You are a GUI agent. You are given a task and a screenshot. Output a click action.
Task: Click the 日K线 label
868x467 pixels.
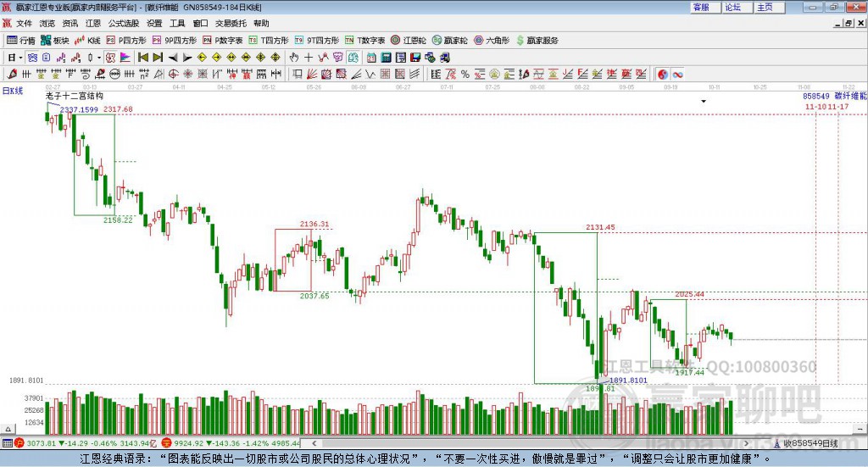tap(13, 91)
